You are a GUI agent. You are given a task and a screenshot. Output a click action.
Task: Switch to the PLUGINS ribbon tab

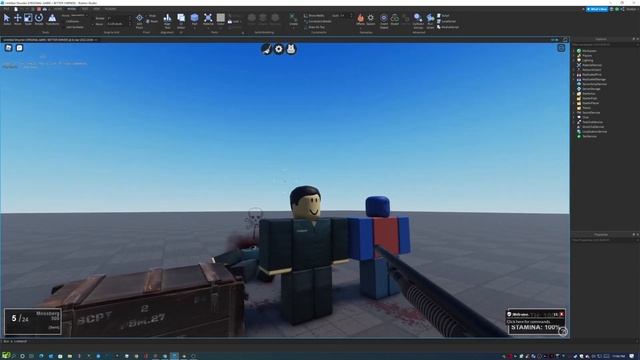pyautogui.click(x=110, y=9)
